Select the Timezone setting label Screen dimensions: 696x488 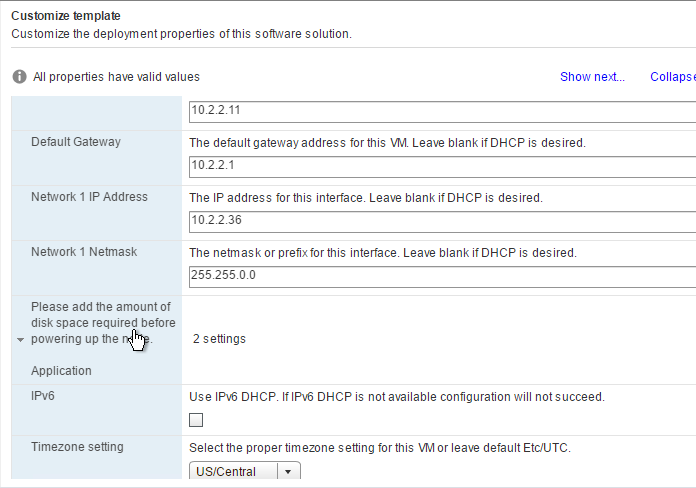click(x=77, y=447)
